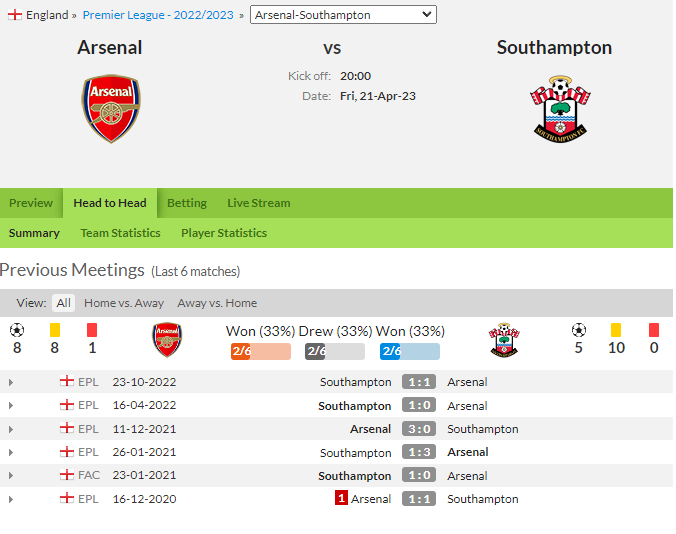Click the orange Arsenal 2/6 wins bar
The image size is (676, 534).
(x=261, y=351)
